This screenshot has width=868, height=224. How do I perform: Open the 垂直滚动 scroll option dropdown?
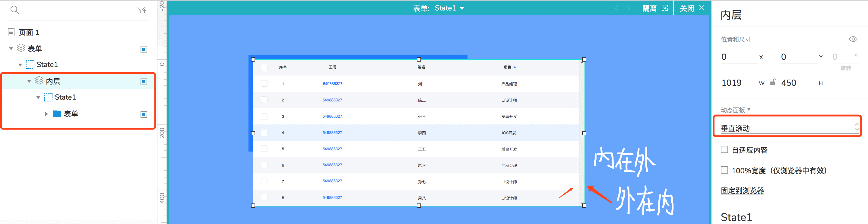coord(790,128)
